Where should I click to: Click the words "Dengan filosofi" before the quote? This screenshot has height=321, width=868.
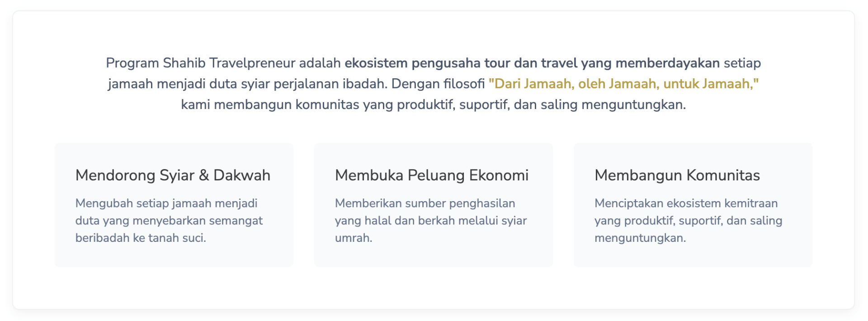[438, 84]
